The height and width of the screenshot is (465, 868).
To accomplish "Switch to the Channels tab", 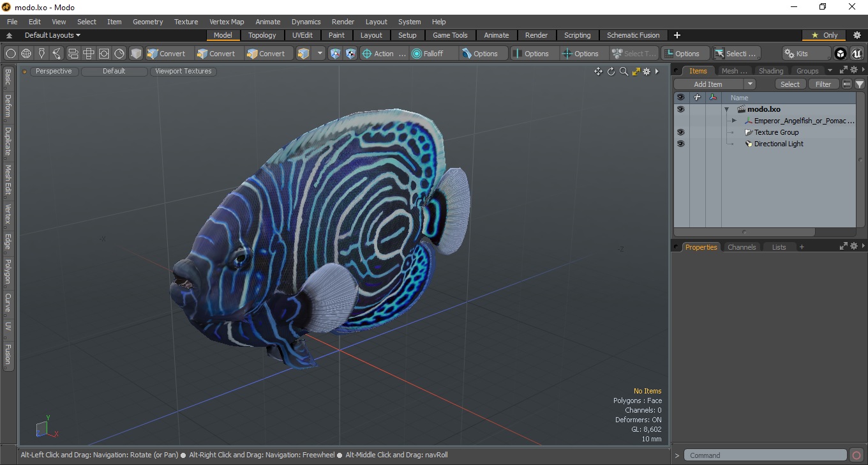I will (742, 247).
